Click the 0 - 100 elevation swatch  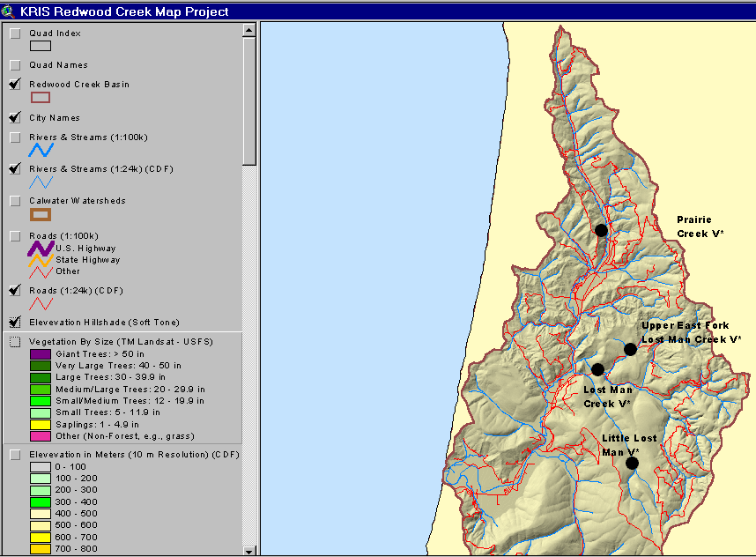(41, 467)
